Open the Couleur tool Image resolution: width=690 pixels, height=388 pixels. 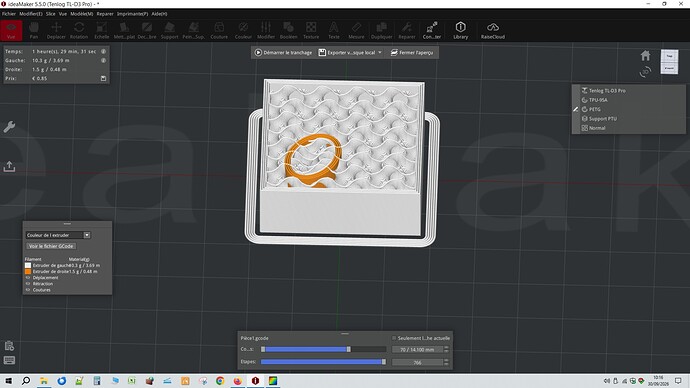pos(243,30)
